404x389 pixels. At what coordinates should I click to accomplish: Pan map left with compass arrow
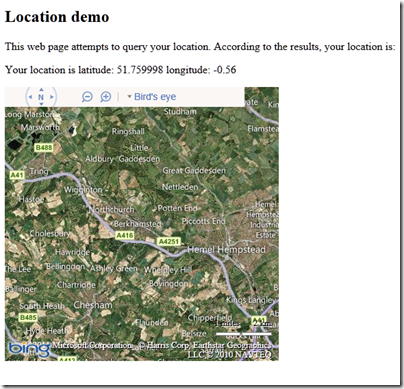coord(30,97)
